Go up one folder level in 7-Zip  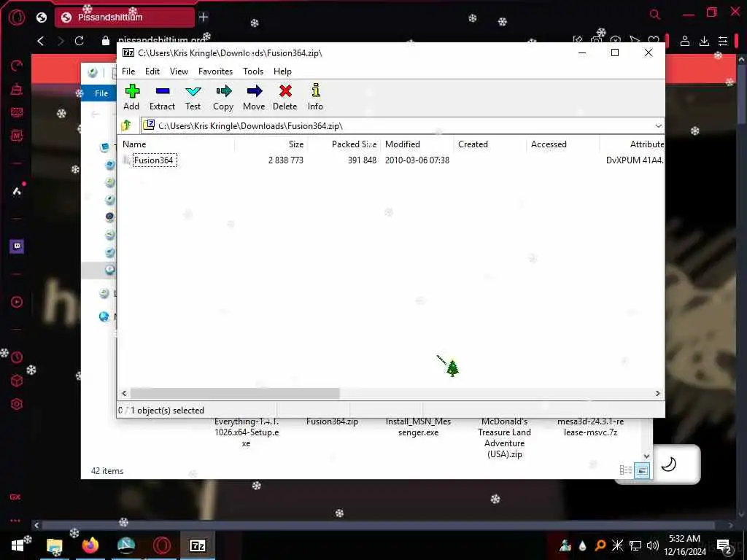pyautogui.click(x=126, y=125)
